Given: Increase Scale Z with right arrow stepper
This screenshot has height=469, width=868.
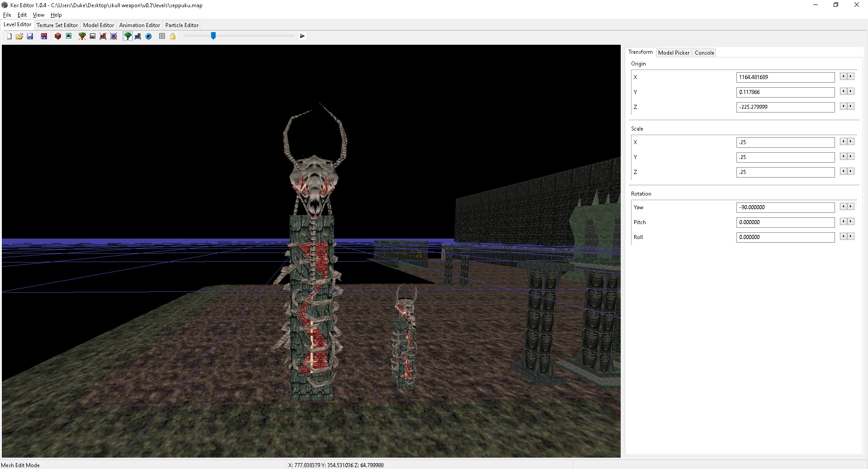Looking at the screenshot, I should [851, 171].
